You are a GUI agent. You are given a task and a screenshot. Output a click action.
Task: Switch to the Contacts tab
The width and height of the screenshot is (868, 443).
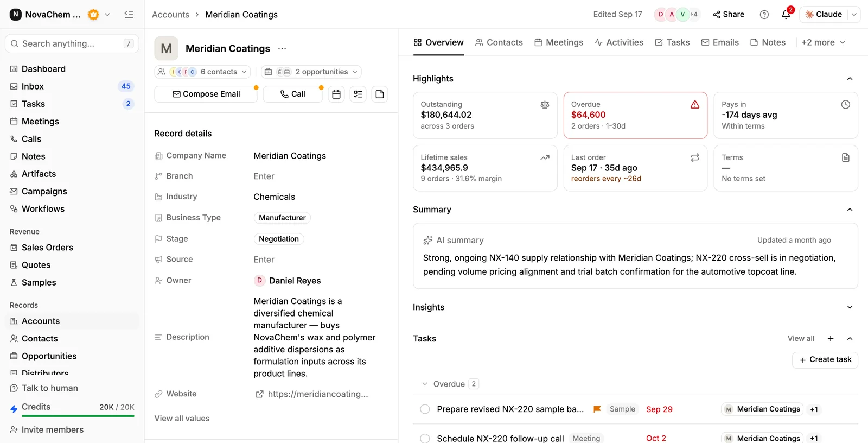(x=499, y=42)
